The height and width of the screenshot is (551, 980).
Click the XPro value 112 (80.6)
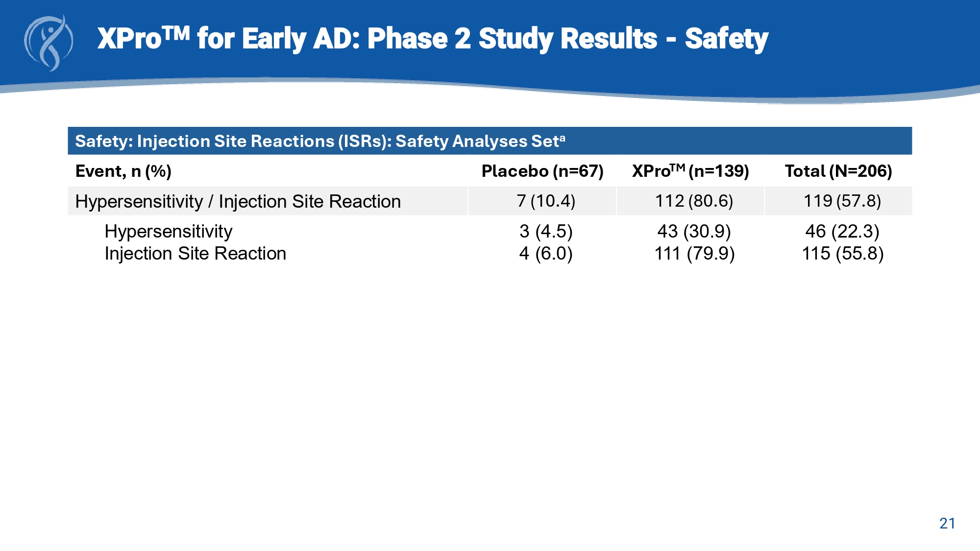pos(694,201)
